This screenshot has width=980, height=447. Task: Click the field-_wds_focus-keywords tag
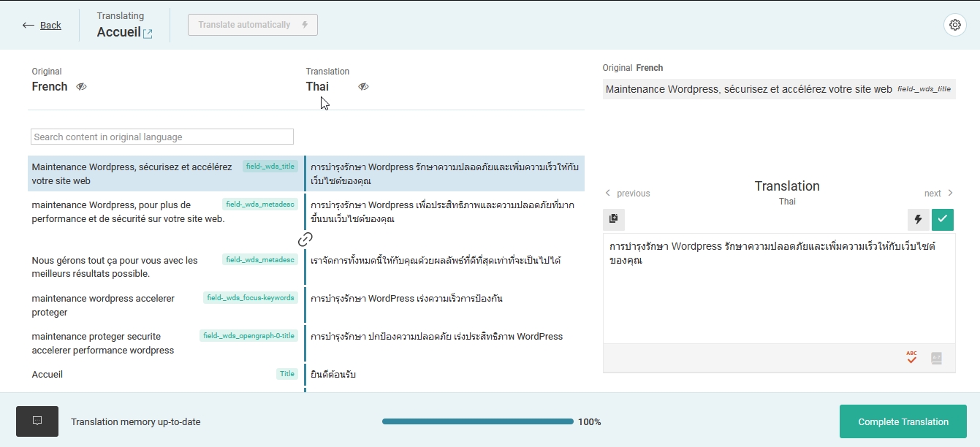[x=251, y=298]
